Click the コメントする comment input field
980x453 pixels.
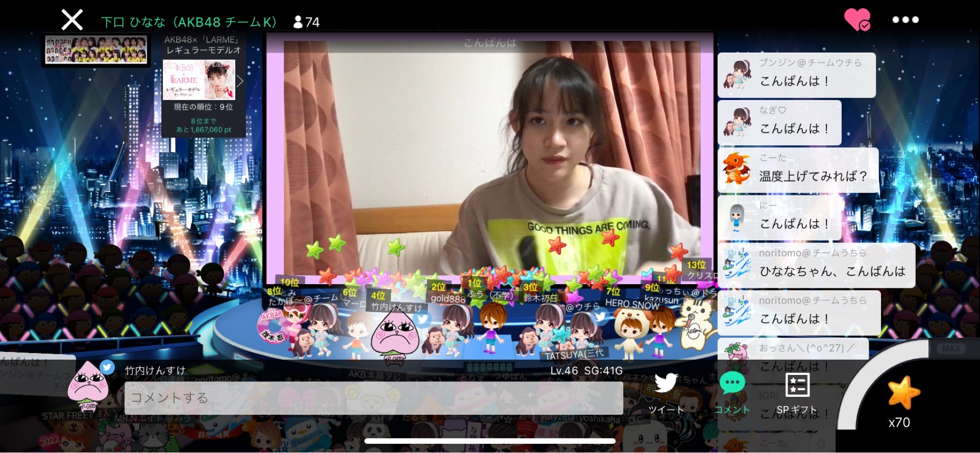coord(373,398)
